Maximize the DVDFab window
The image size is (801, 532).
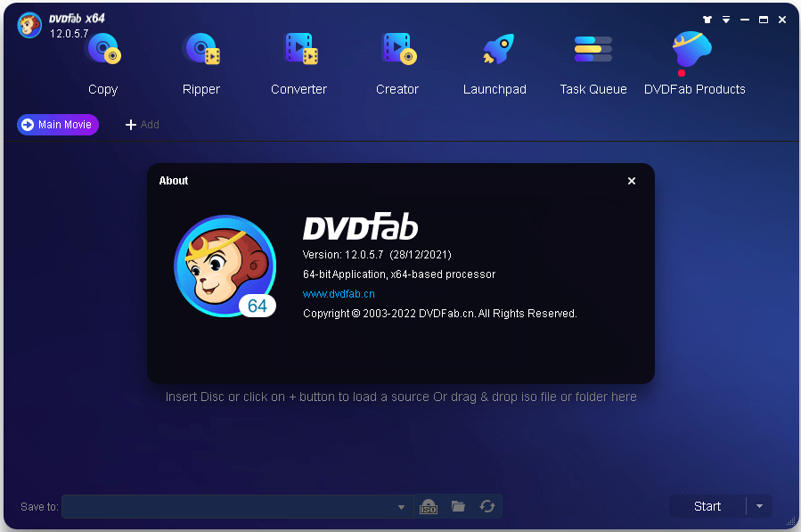point(764,20)
